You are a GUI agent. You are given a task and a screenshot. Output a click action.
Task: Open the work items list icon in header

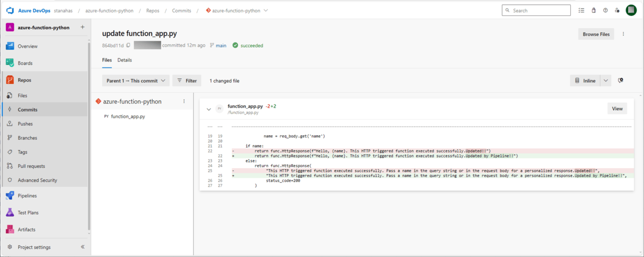[582, 10]
